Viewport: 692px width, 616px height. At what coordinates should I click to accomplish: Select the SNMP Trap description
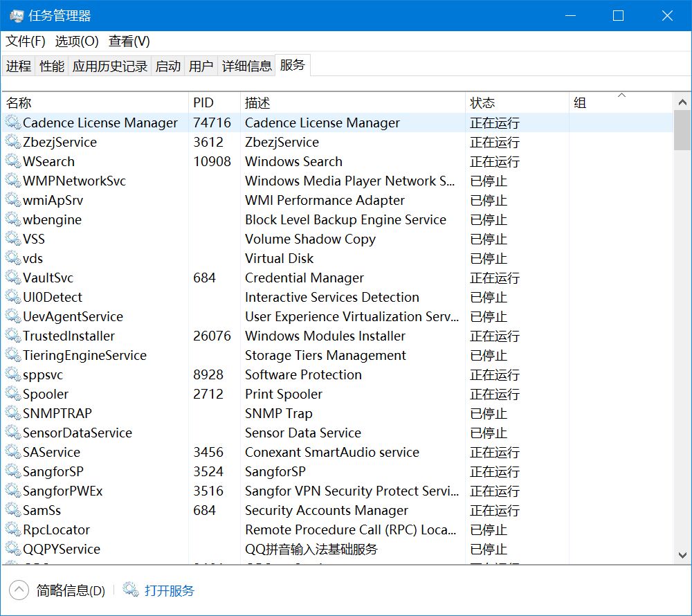tap(278, 413)
